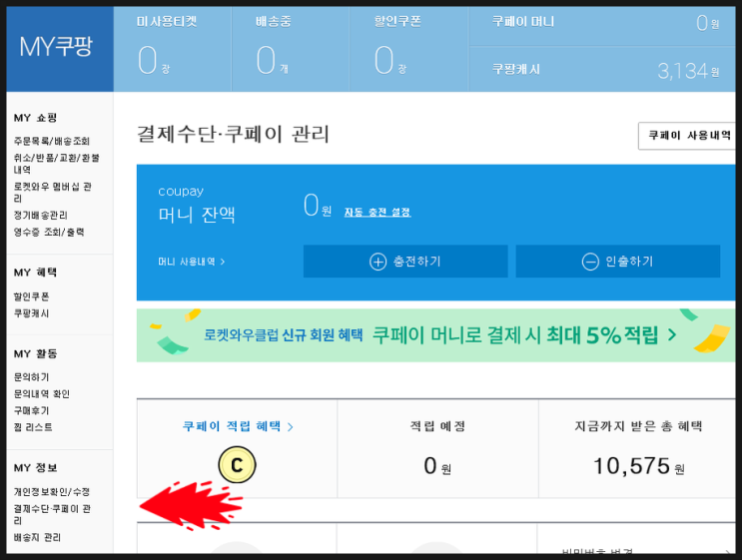Image resolution: width=742 pixels, height=560 pixels.
Task: Open 쿠페이 적립 혜택 link
Action: tap(238, 426)
